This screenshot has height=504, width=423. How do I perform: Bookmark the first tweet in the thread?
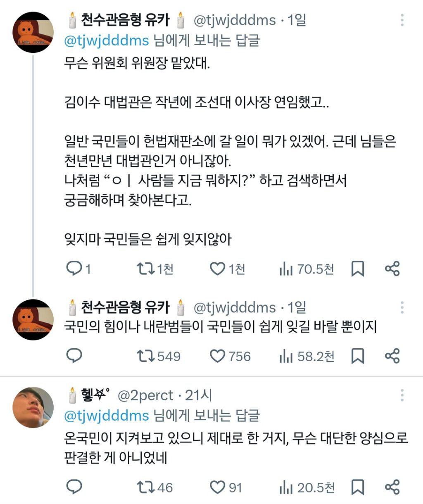tap(357, 269)
